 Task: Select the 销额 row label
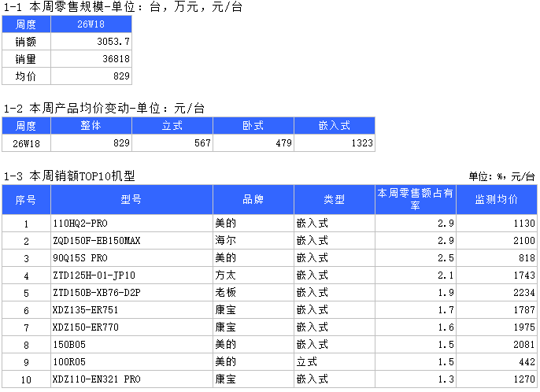26,42
